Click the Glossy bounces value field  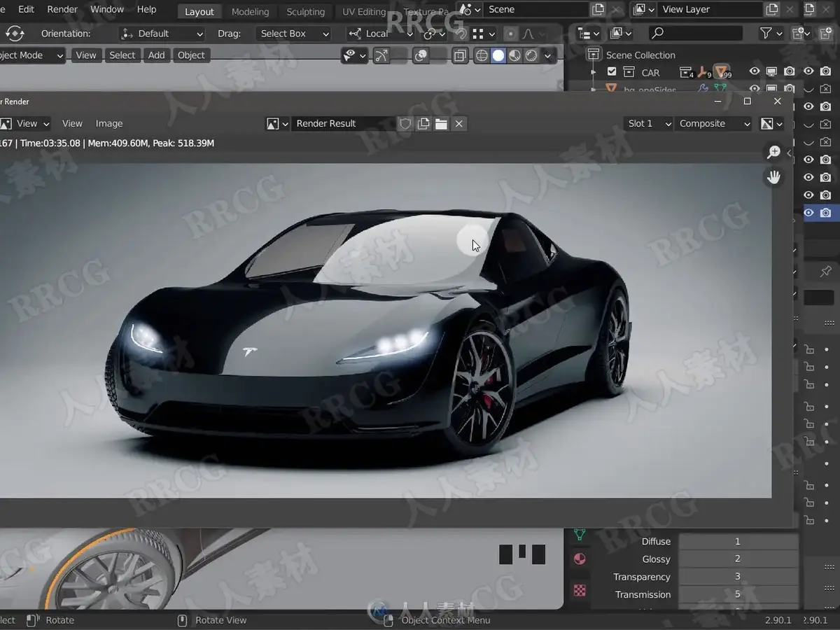[738, 559]
